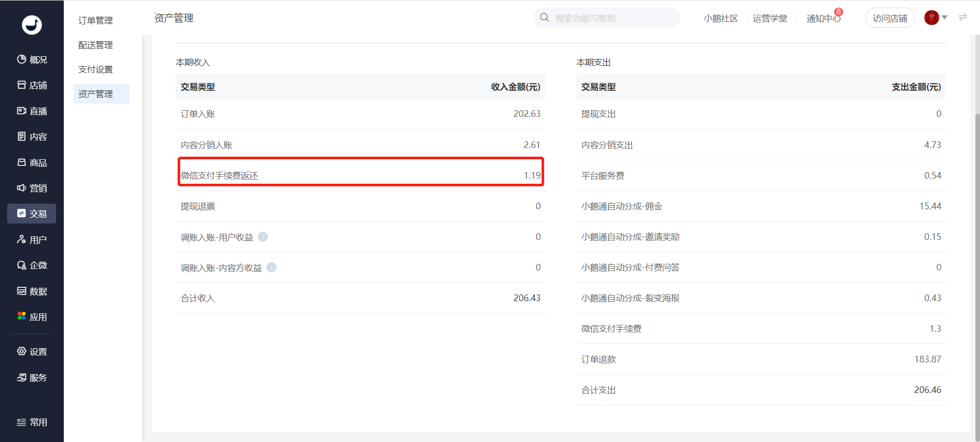Select the 合计收入 value 206.43
This screenshot has width=980, height=442.
point(527,298)
